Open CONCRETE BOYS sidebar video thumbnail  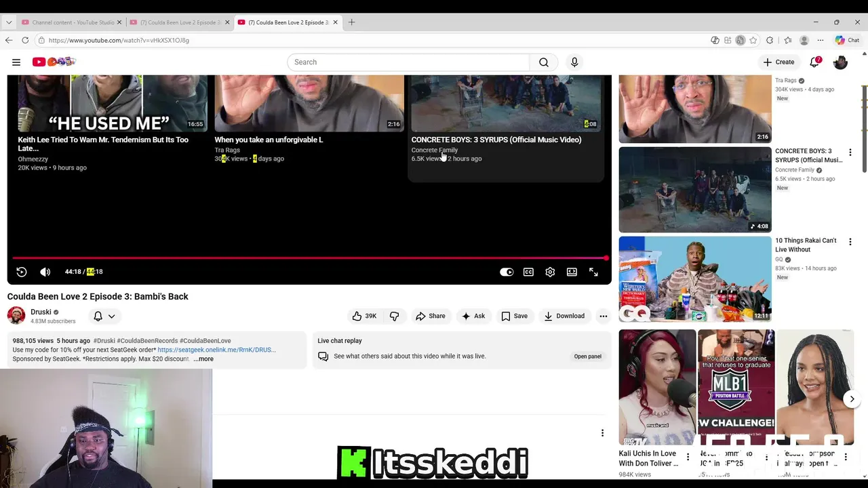[x=694, y=189]
